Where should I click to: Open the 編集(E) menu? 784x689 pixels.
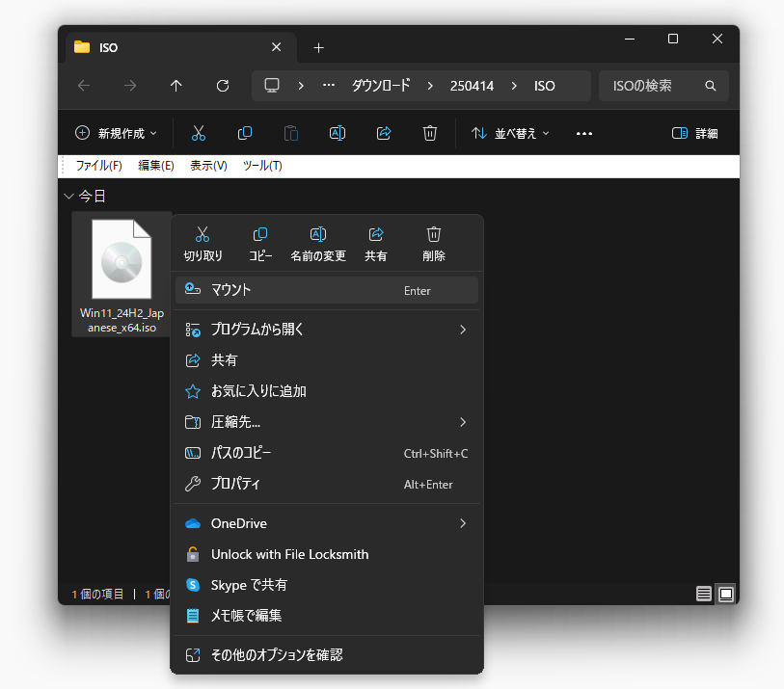coord(156,166)
